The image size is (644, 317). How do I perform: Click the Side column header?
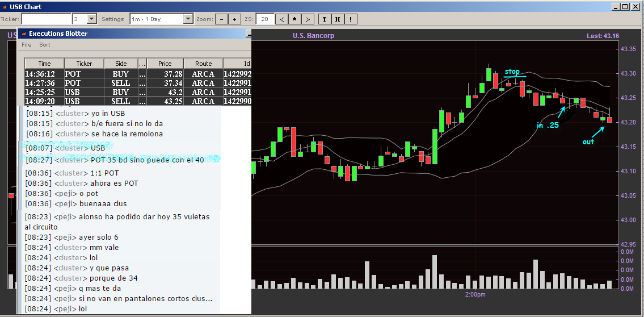pos(121,64)
